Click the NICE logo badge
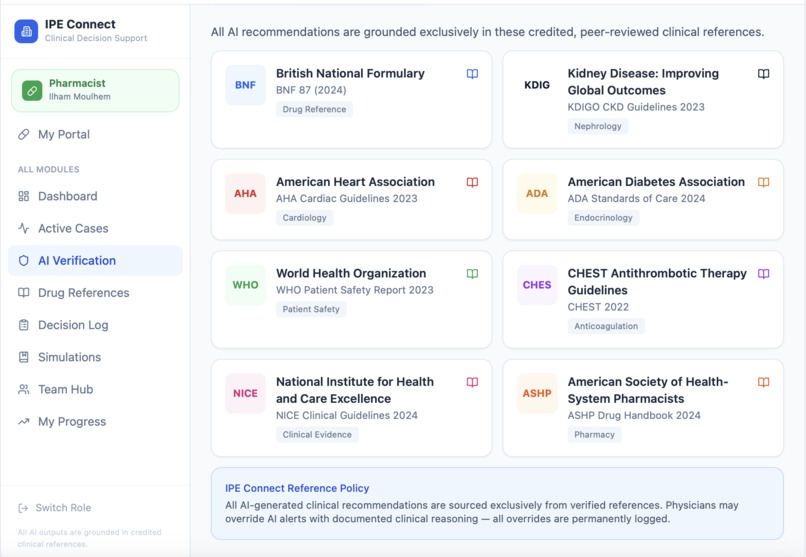This screenshot has height=557, width=806. click(x=246, y=394)
